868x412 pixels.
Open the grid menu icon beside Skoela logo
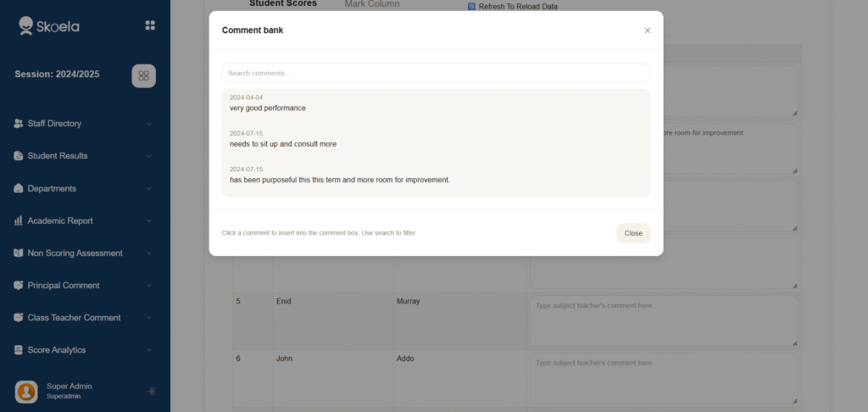click(150, 25)
